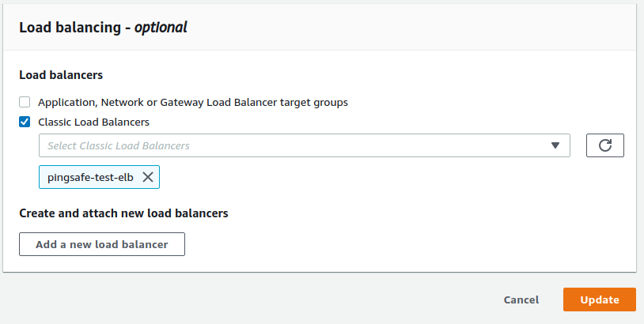This screenshot has height=324, width=644.
Task: Enable Application, Network or Gateway target groups checkbox
Action: tap(25, 102)
